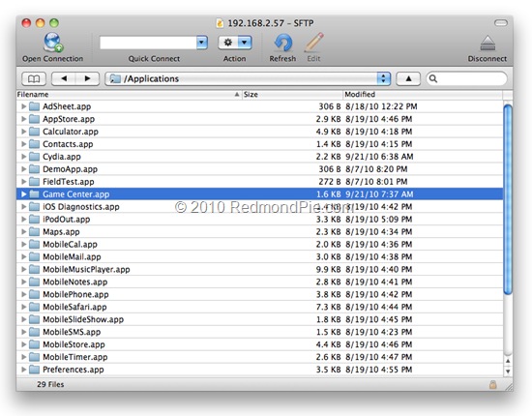Click the Preferences.app filename

74,370
